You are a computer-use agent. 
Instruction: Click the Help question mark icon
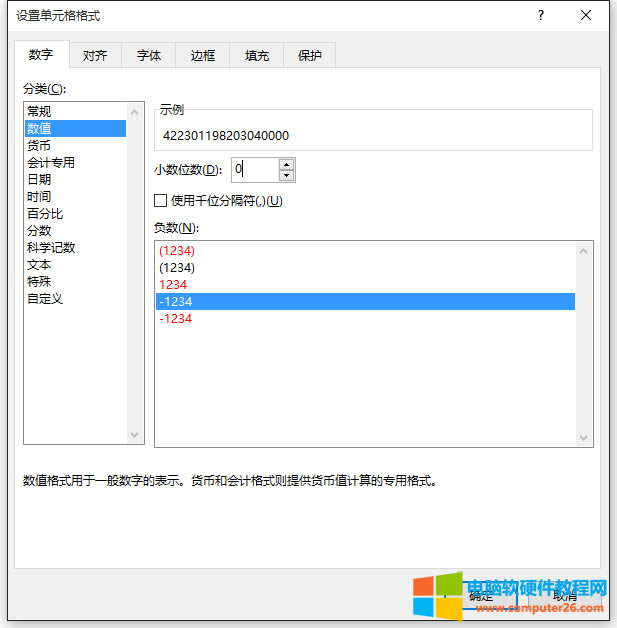[540, 15]
